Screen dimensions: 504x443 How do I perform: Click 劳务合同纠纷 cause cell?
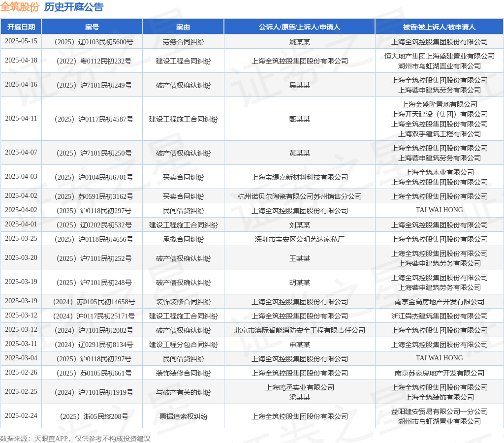183,42
